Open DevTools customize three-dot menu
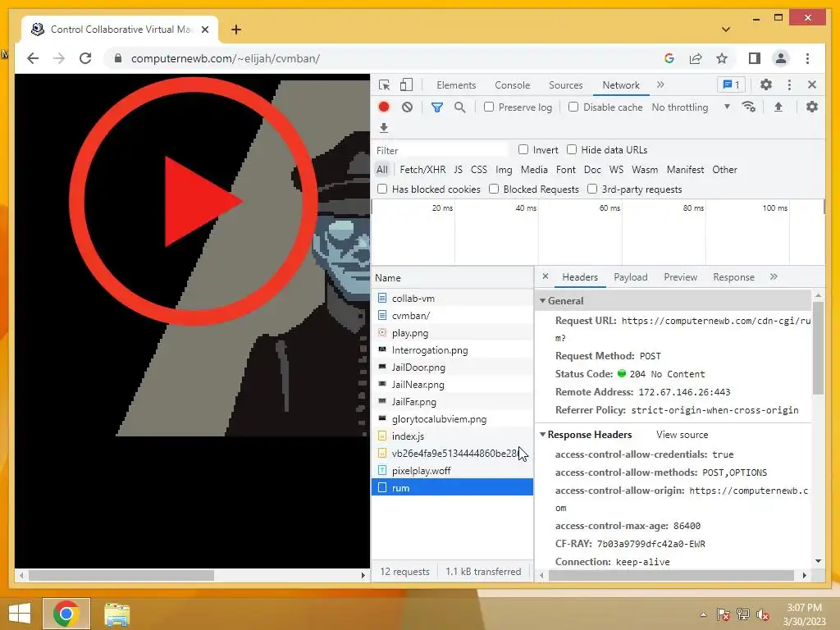 789,84
